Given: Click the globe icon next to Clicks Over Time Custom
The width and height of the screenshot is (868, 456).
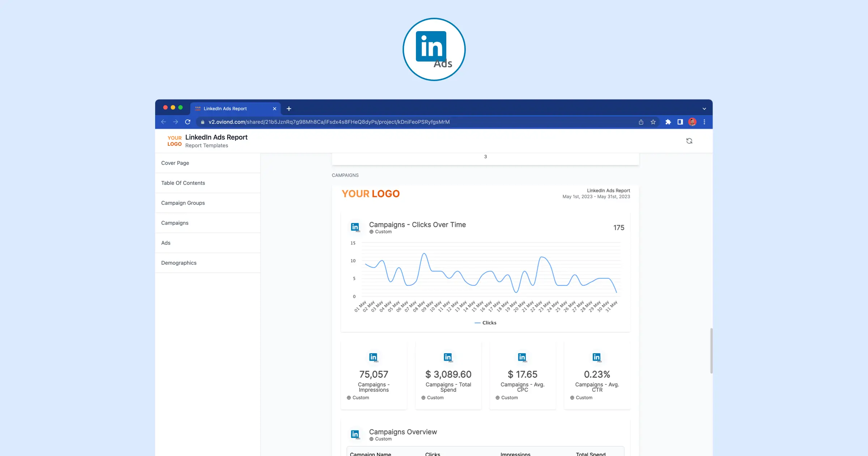Looking at the screenshot, I should pyautogui.click(x=371, y=232).
